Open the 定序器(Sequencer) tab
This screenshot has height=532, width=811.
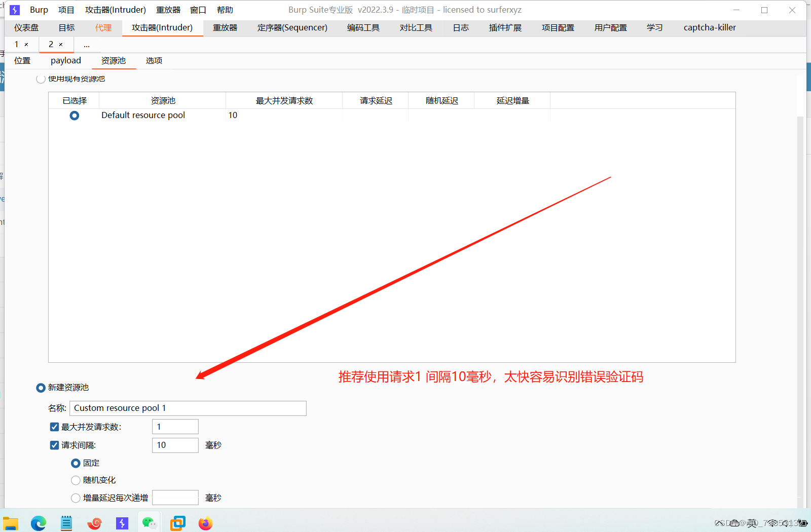292,28
